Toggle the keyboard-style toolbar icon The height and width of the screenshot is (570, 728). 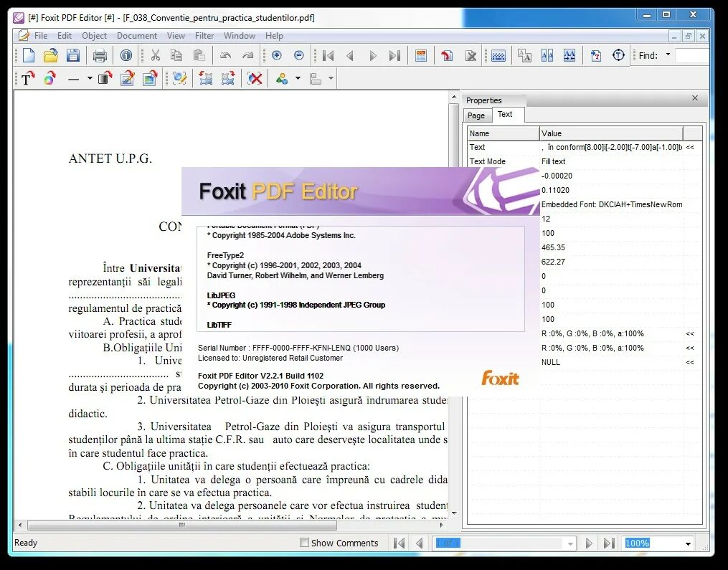pyautogui.click(x=498, y=56)
